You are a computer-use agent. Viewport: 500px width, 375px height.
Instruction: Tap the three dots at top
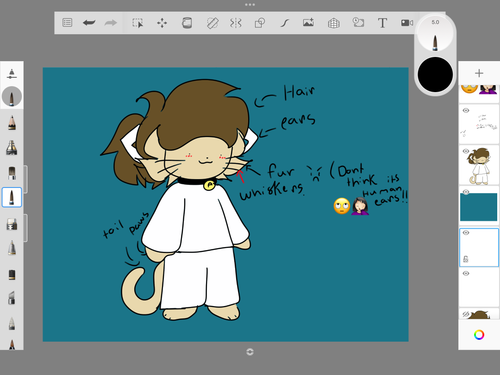pos(250,5)
